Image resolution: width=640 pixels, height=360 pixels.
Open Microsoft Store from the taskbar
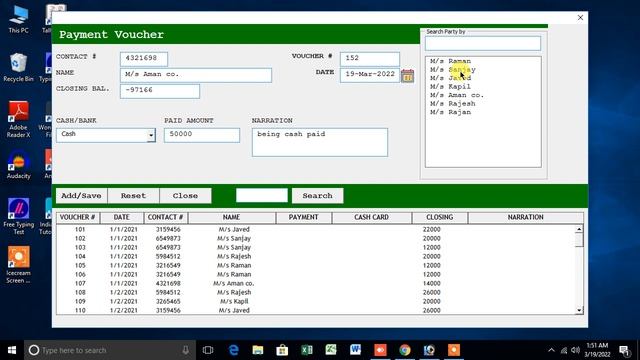[x=282, y=350]
